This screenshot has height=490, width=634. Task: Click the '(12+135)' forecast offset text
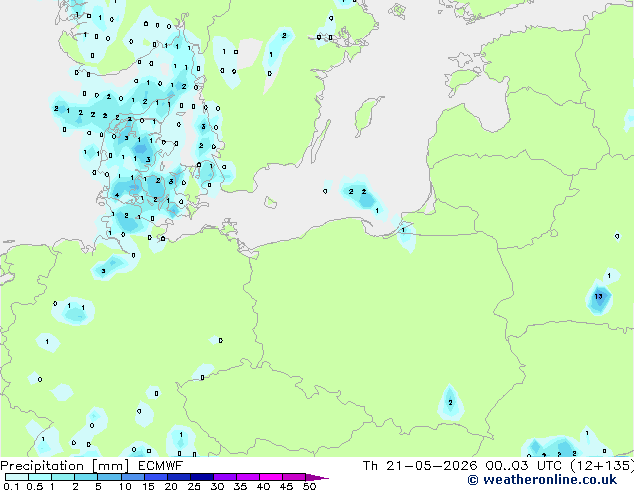602,466
